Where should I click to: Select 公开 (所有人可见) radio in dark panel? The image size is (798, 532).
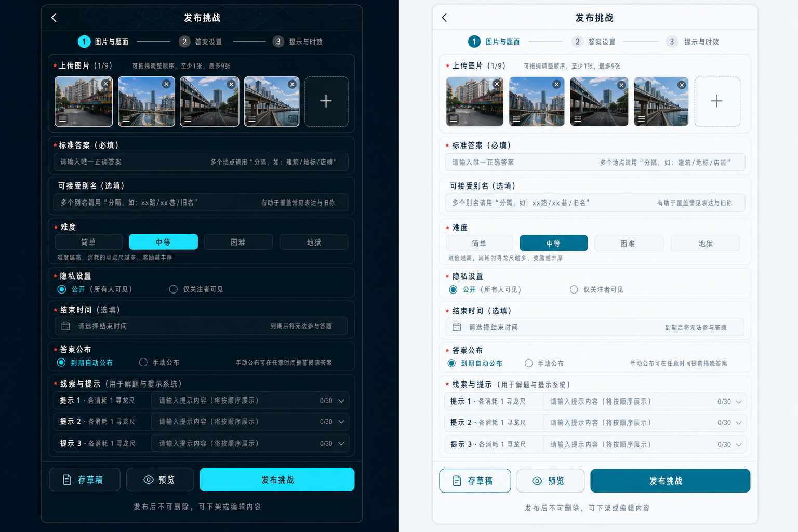(x=62, y=289)
